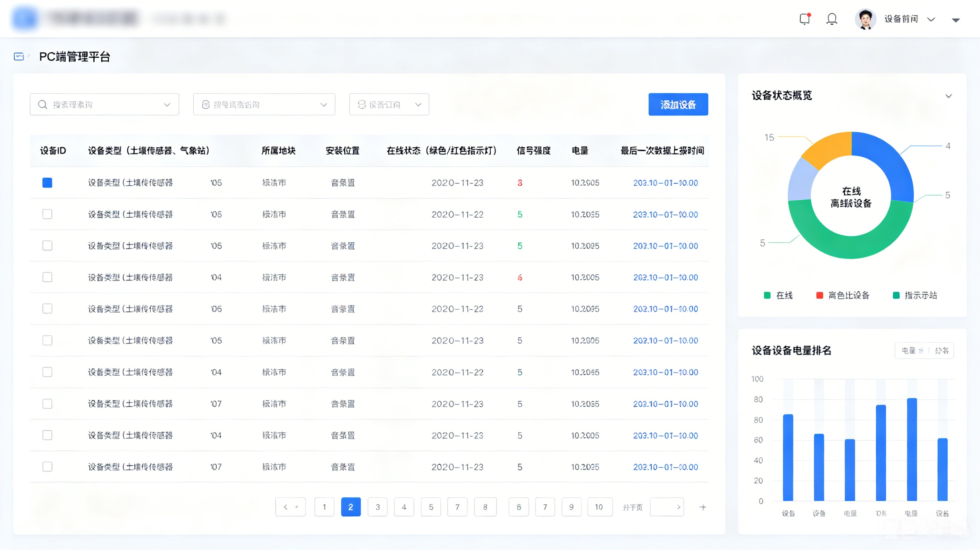Go to page 4
980x550 pixels.
tap(404, 507)
